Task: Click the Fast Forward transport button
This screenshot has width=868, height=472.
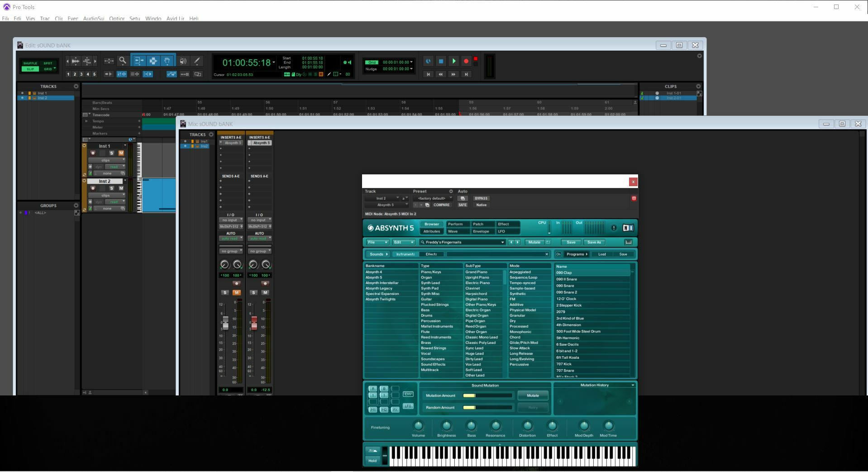Action: tap(453, 74)
